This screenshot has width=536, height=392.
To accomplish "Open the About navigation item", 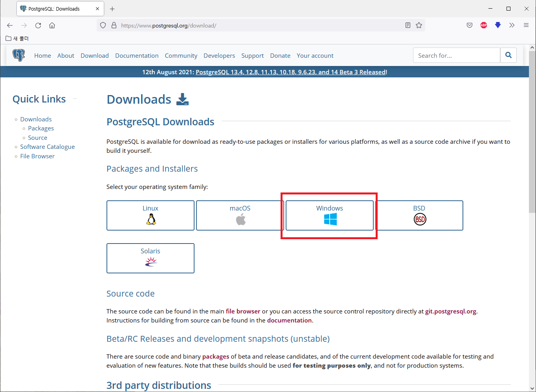I will pyautogui.click(x=66, y=55).
